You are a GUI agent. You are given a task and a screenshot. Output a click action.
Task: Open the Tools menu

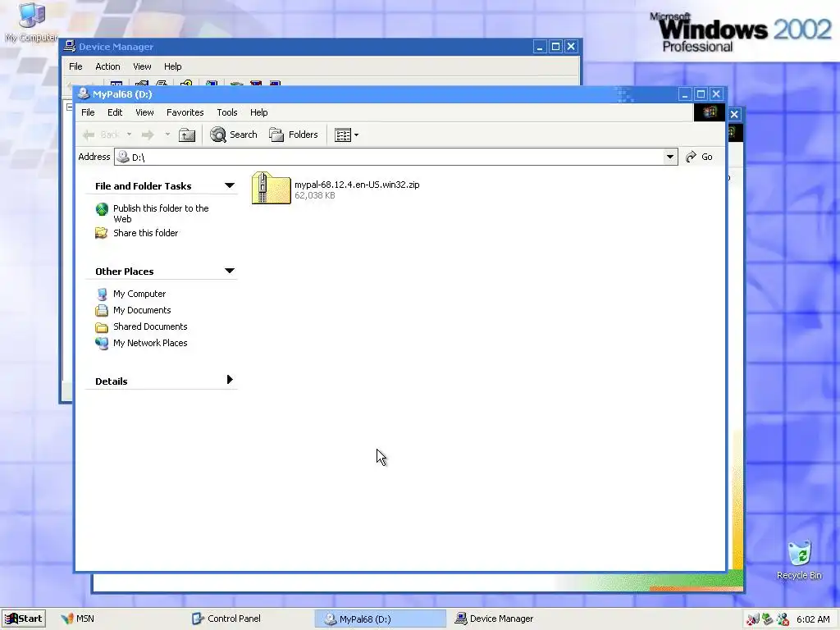(227, 112)
